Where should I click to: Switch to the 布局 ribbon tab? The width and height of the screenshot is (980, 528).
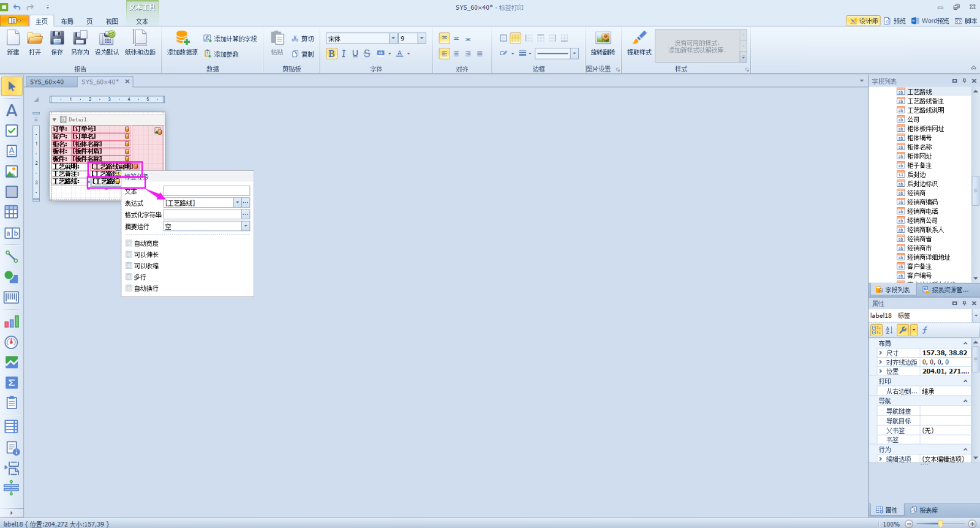pyautogui.click(x=67, y=21)
